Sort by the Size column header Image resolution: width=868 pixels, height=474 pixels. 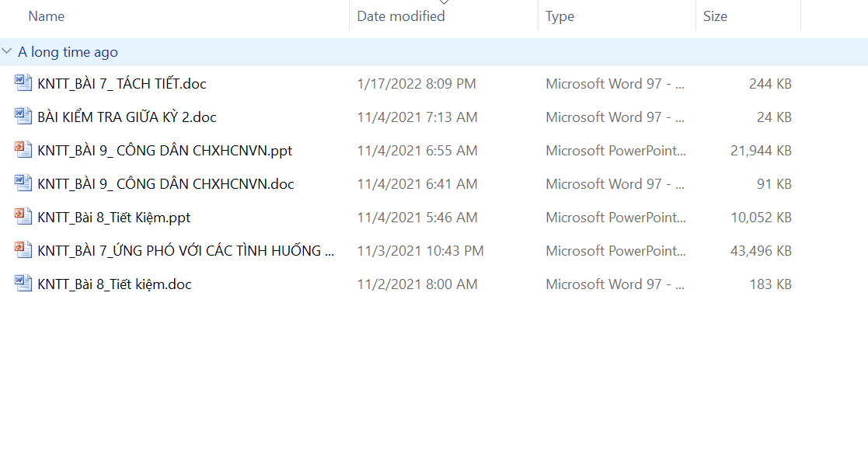point(715,16)
